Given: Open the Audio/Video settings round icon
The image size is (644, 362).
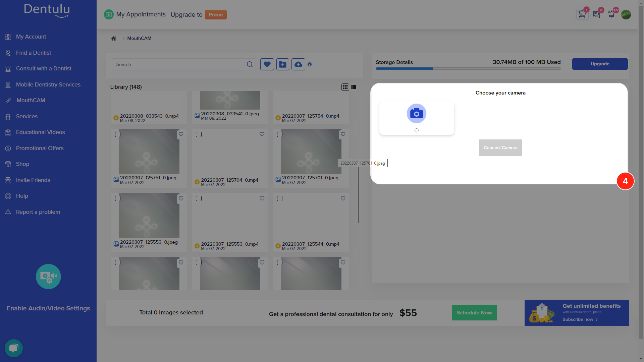Looking at the screenshot, I should coord(48,277).
